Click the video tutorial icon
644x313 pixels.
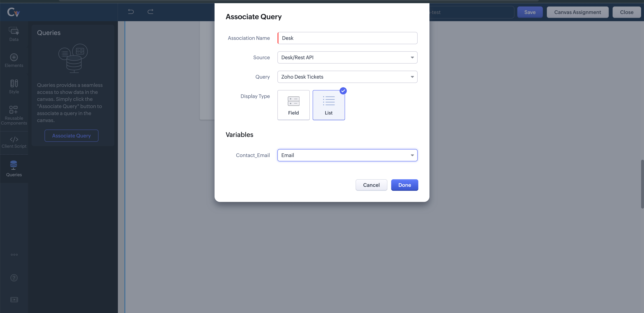(14, 299)
